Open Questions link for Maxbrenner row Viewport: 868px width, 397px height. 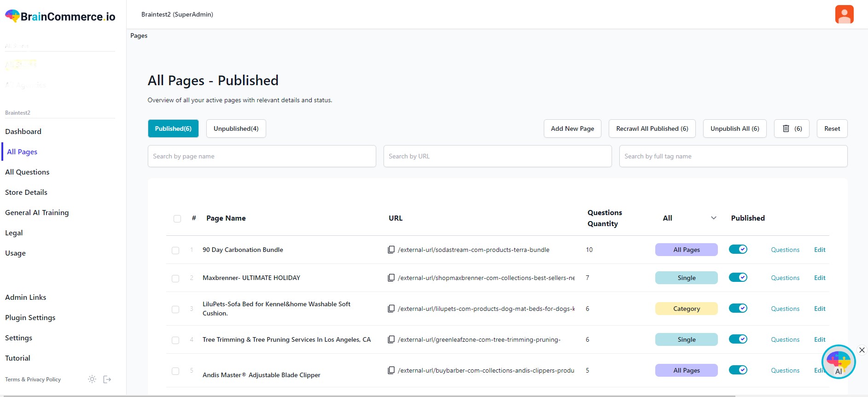coord(785,278)
